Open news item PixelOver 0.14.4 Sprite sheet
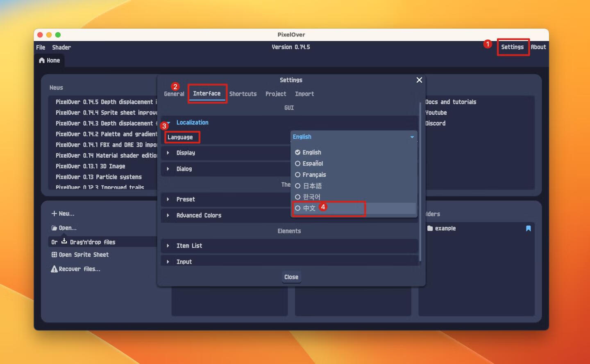590x364 pixels. pos(106,113)
